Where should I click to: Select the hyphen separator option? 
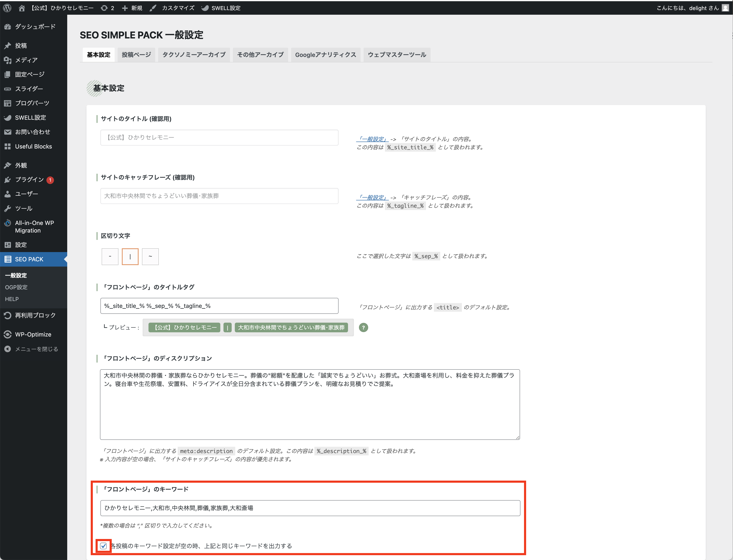(110, 257)
